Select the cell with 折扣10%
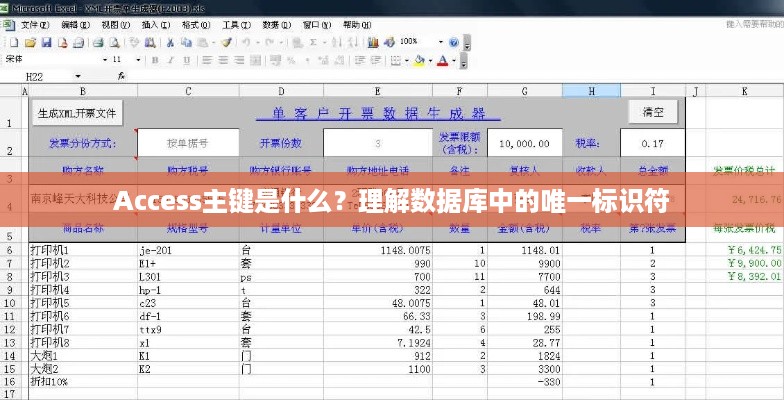This screenshot has height=400, width=784. pyautogui.click(x=83, y=382)
